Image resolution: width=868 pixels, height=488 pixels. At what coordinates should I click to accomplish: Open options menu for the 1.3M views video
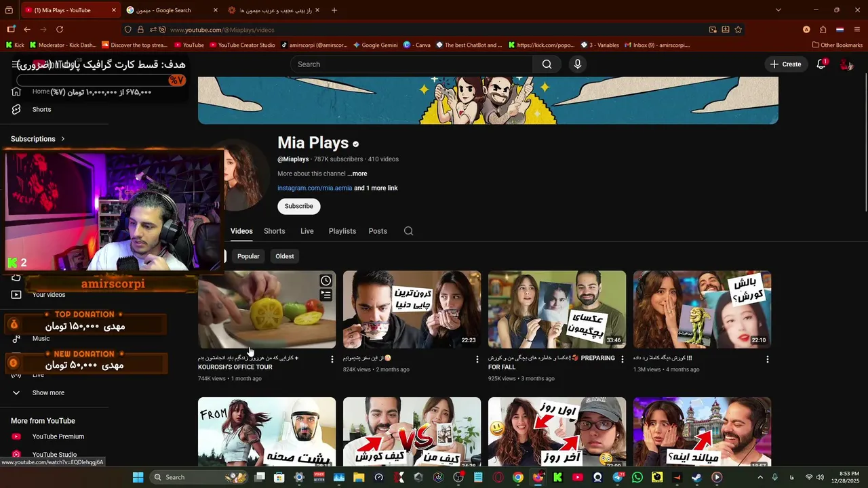(x=768, y=359)
